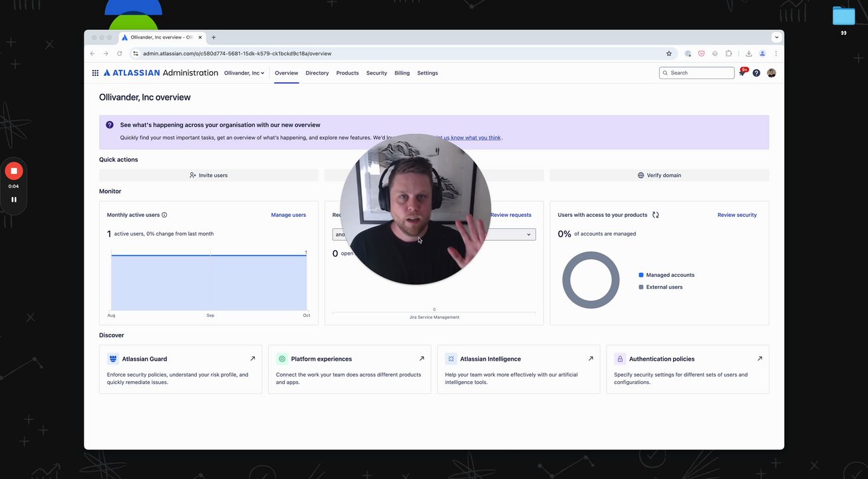The width and height of the screenshot is (868, 479).
Task: Open Atlassian Intelligence via its arrow icon
Action: 591,359
